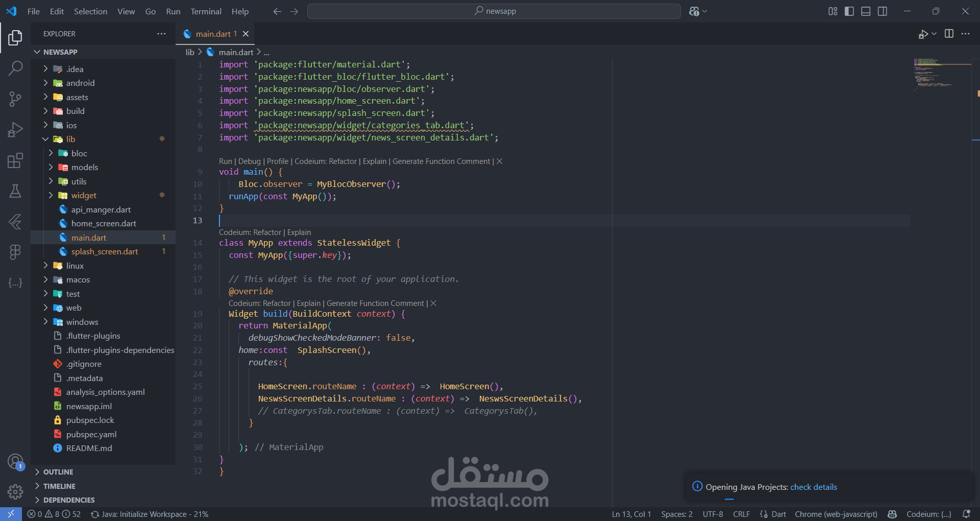
Task: Click the Run or Debug play icon
Action: click(x=923, y=34)
